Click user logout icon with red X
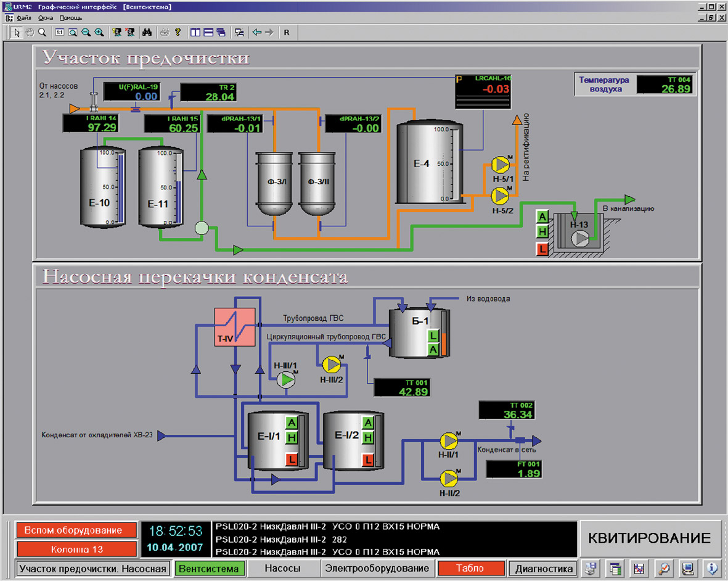 click(131, 33)
